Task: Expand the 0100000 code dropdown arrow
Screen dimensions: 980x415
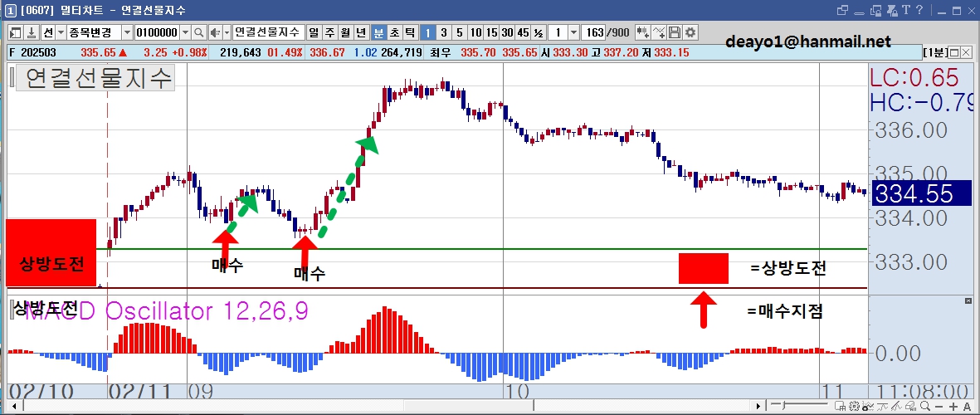Action: (x=186, y=32)
